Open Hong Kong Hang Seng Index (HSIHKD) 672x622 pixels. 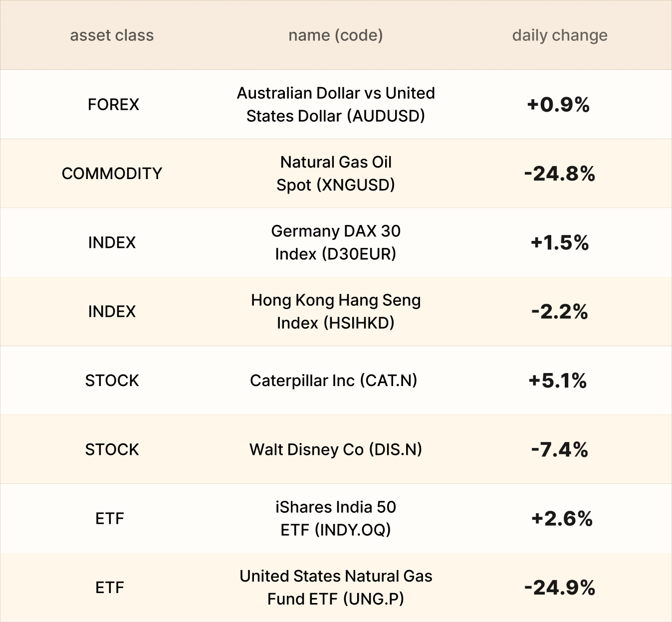[x=335, y=311]
